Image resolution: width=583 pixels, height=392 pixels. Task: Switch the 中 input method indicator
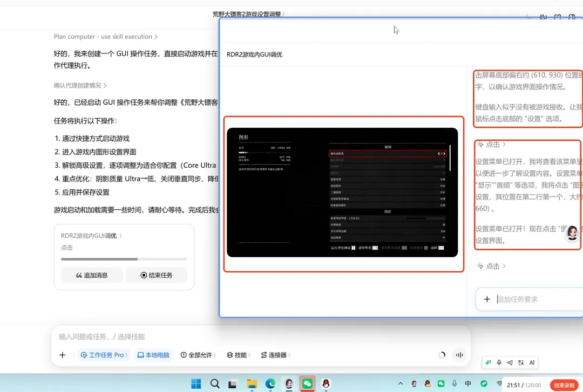pyautogui.click(x=468, y=383)
